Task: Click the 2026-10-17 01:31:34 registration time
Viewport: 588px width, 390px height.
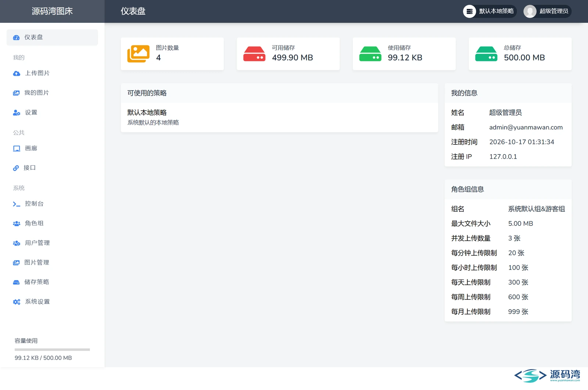Action: [521, 142]
